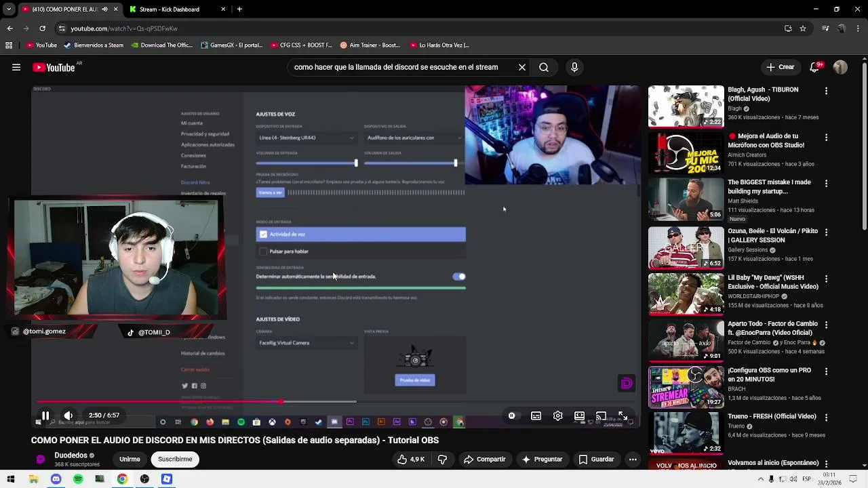
Task: Switch player to theater mode
Action: click(579, 415)
